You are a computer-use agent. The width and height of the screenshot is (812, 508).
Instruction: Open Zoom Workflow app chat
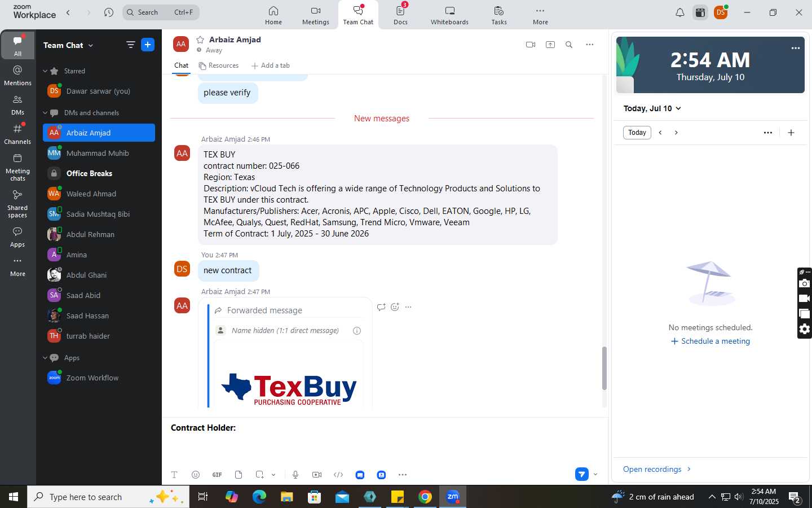point(99,378)
